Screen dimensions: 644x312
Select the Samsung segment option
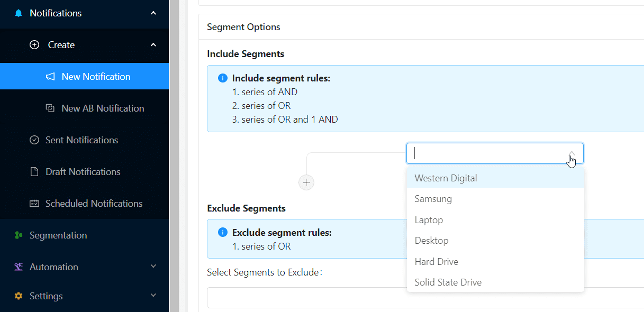click(x=433, y=199)
